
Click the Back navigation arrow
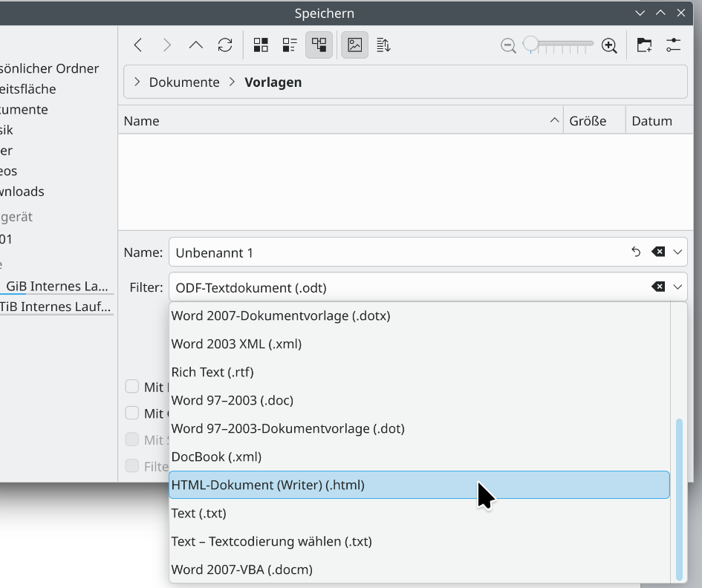pyautogui.click(x=138, y=45)
